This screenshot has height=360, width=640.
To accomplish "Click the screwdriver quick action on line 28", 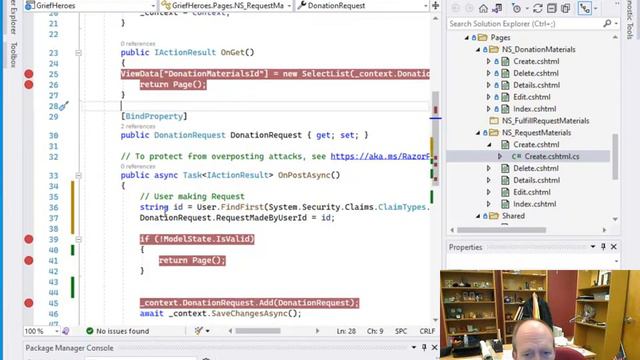I will (x=64, y=107).
